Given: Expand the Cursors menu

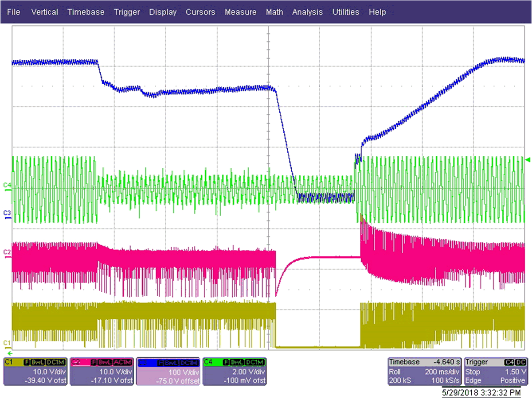Looking at the screenshot, I should click(x=200, y=12).
